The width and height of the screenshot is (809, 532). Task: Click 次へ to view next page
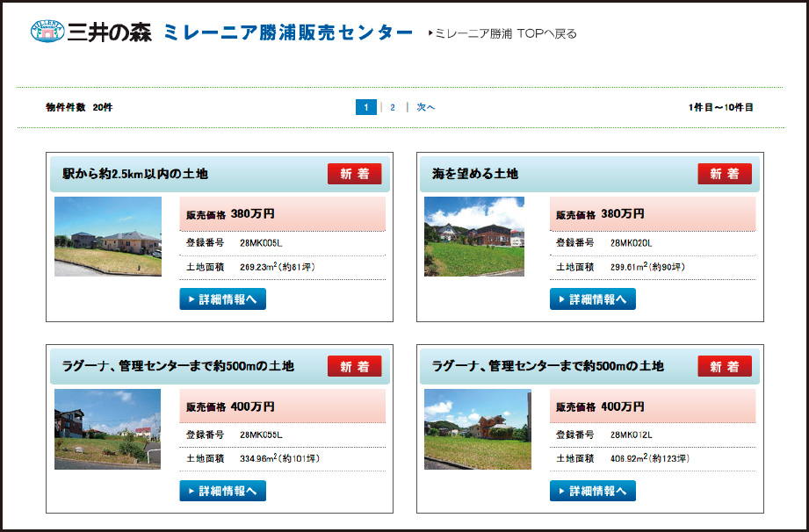click(426, 107)
